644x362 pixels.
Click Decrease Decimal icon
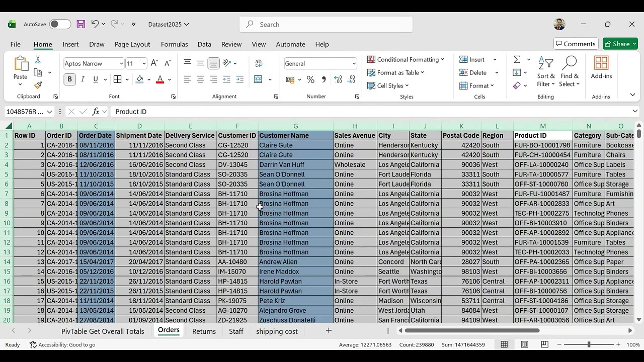[351, 79]
